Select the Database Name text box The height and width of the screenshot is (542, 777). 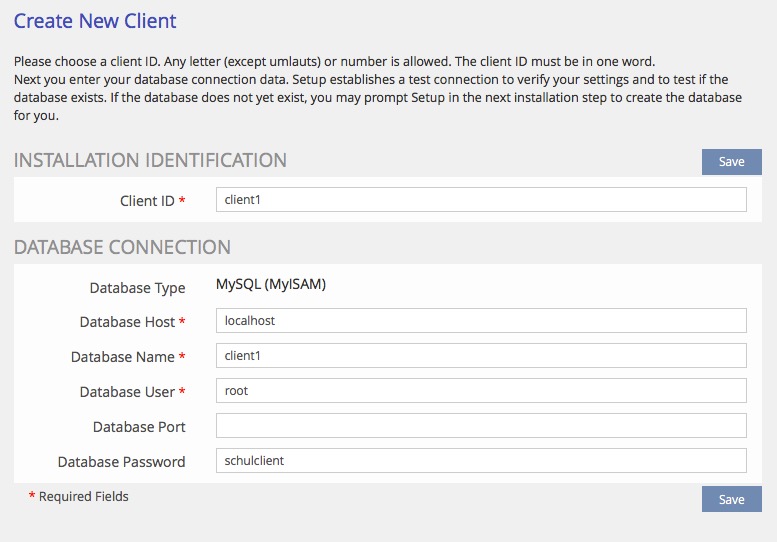click(480, 356)
